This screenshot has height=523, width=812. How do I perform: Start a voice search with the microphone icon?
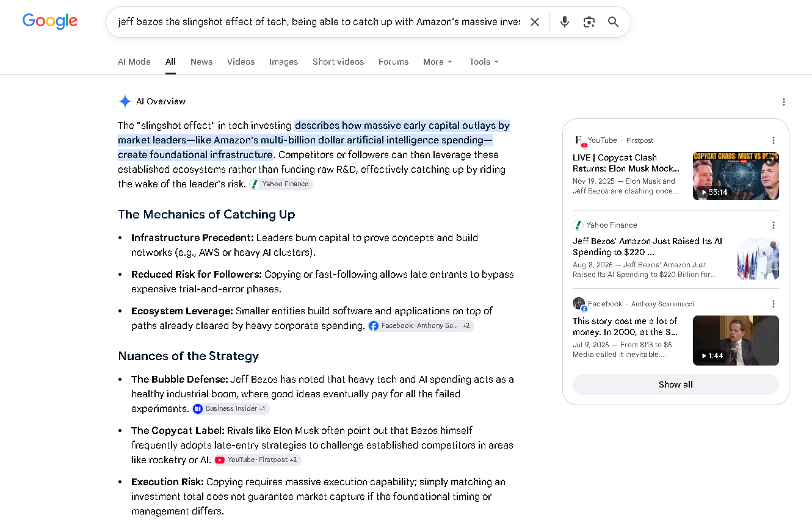[565, 22]
